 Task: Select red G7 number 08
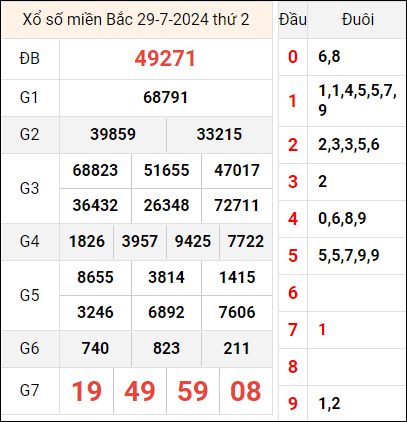click(246, 391)
